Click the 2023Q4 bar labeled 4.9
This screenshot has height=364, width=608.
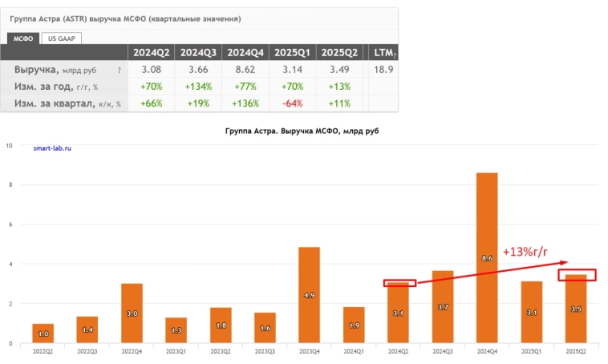click(x=309, y=295)
